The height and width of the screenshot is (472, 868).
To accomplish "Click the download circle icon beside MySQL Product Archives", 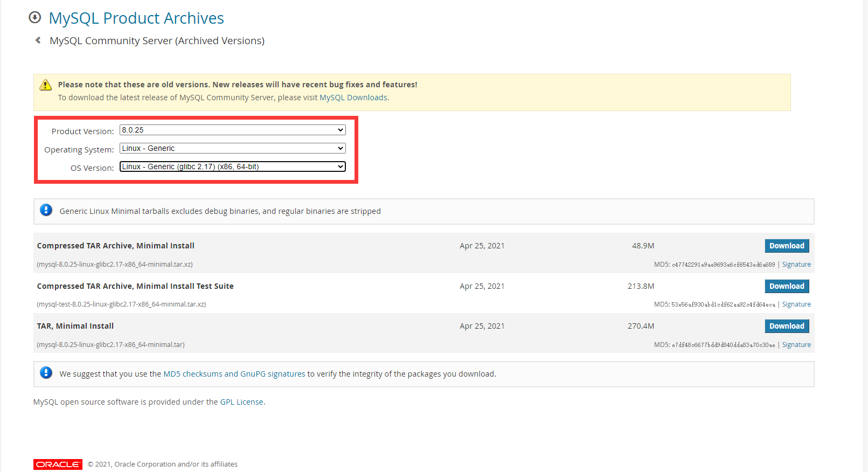I will point(35,17).
